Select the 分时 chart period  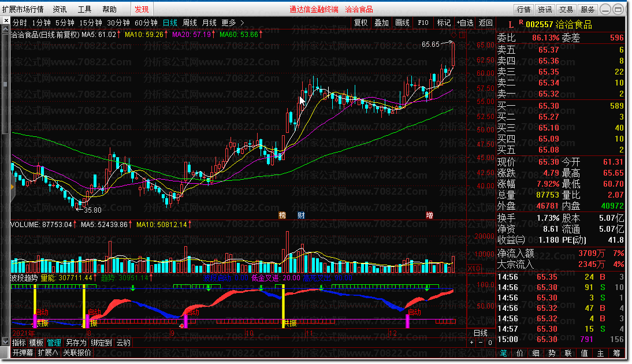[20, 23]
